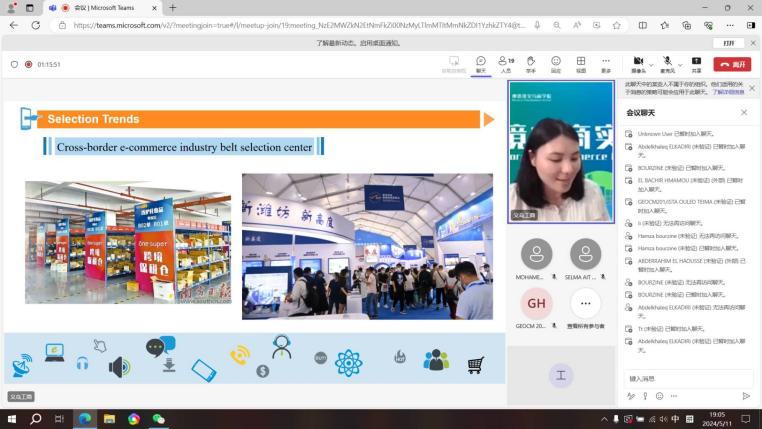Open a new browser tab
This screenshot has width=762, height=429.
[173, 8]
